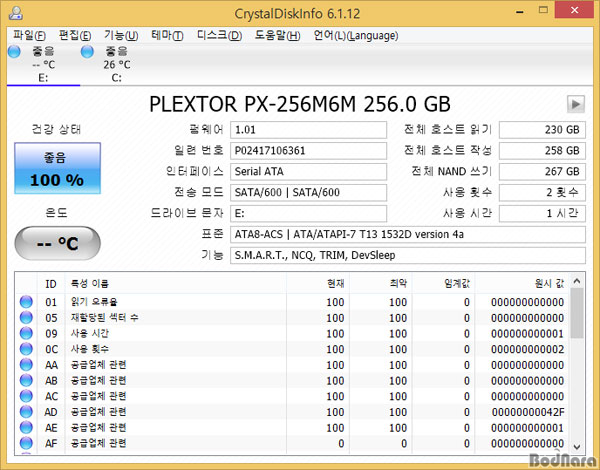
Task: Click raw value 000000000002 in row 0C
Action: (528, 349)
